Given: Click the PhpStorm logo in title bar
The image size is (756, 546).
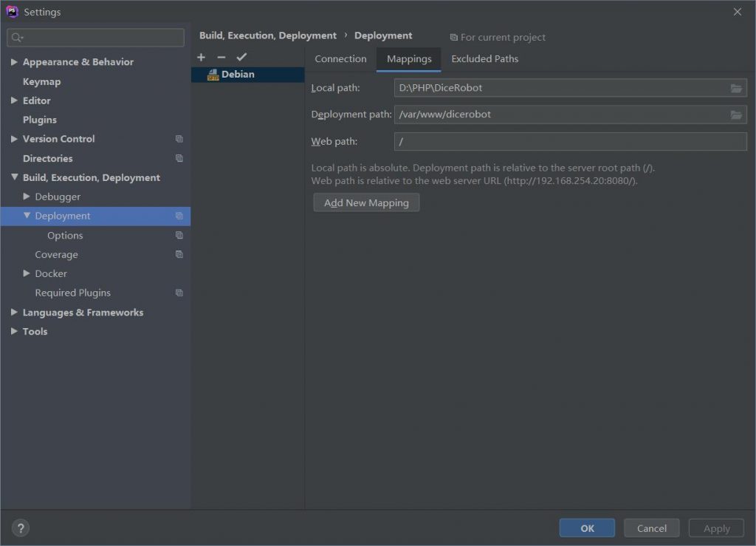Looking at the screenshot, I should coord(12,12).
